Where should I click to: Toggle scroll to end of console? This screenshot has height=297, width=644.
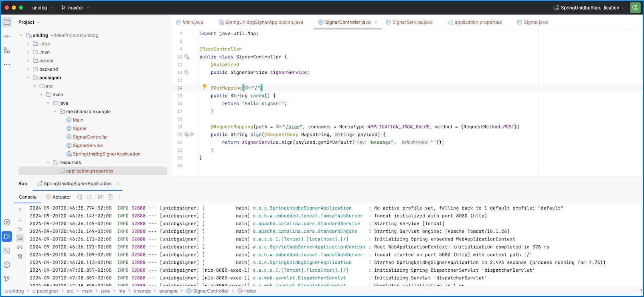click(x=20, y=238)
